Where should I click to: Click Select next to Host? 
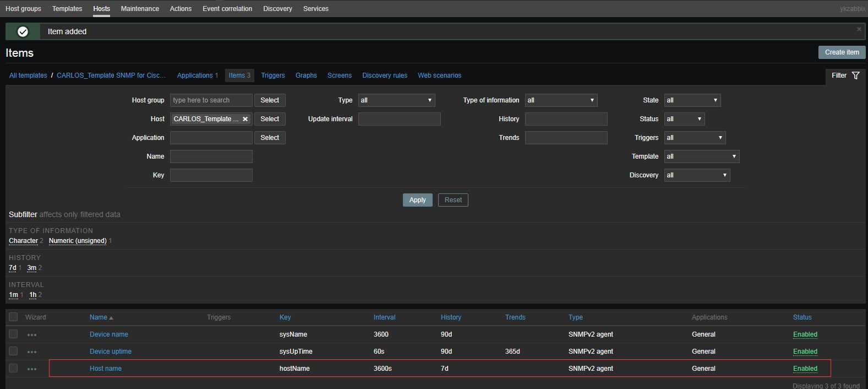pos(270,119)
